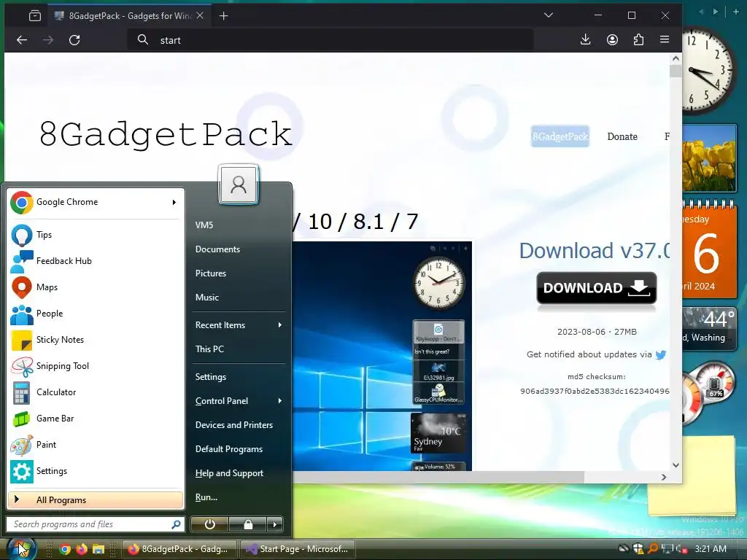
Task: Open the browser hamburger menu
Action: [x=665, y=39]
